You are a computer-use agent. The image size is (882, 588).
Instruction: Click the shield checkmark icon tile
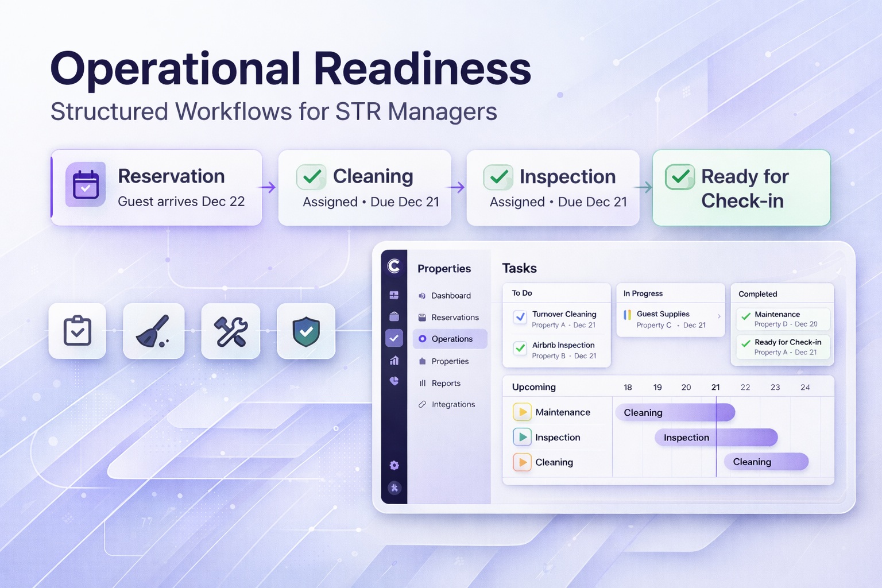306,331
